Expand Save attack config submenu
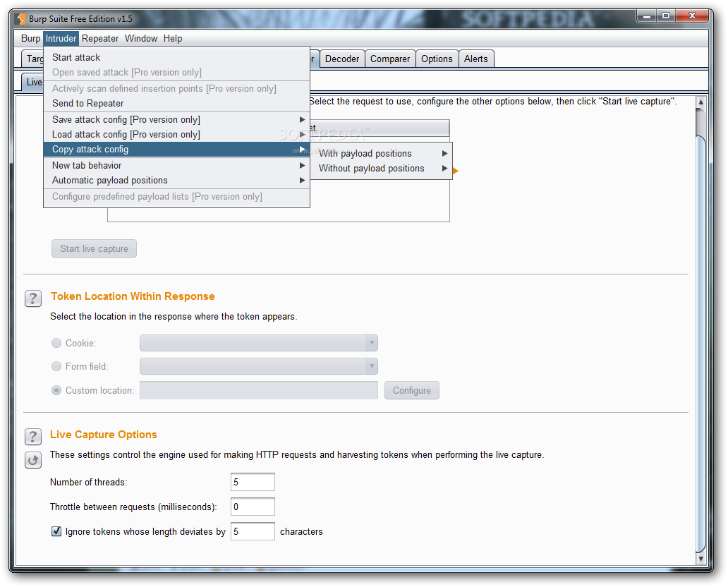This screenshot has height=587, width=728. (176, 119)
